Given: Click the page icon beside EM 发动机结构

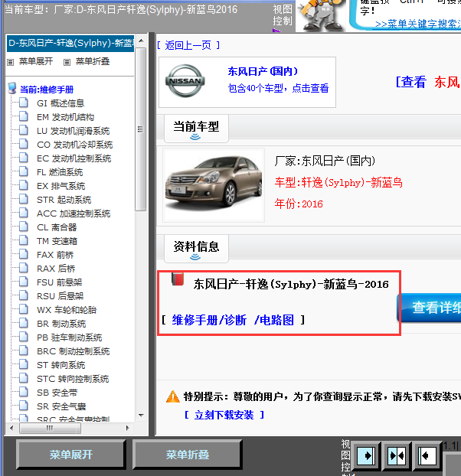Looking at the screenshot, I should (x=24, y=116).
